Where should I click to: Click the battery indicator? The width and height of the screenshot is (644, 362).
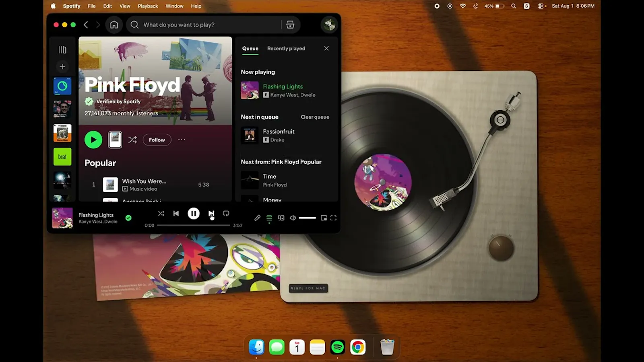(x=494, y=6)
